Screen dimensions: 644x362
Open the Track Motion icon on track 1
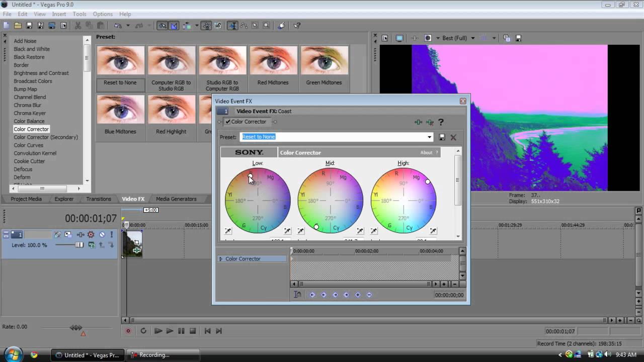point(68,235)
